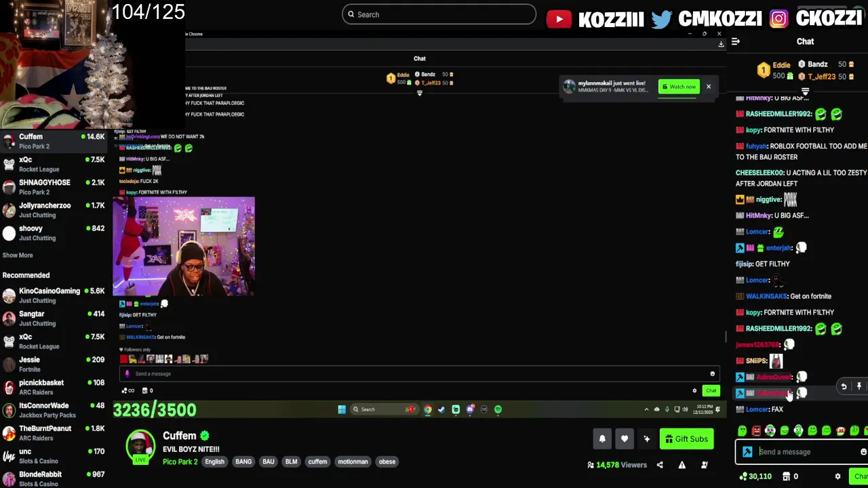The image size is (868, 488).
Task: Open TheBurntPeanut channel
Action: pyautogui.click(x=54, y=433)
